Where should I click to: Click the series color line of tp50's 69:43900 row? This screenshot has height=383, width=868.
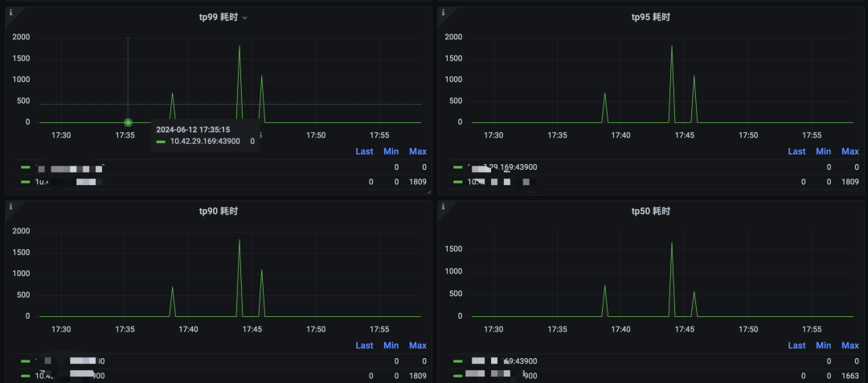pos(457,361)
